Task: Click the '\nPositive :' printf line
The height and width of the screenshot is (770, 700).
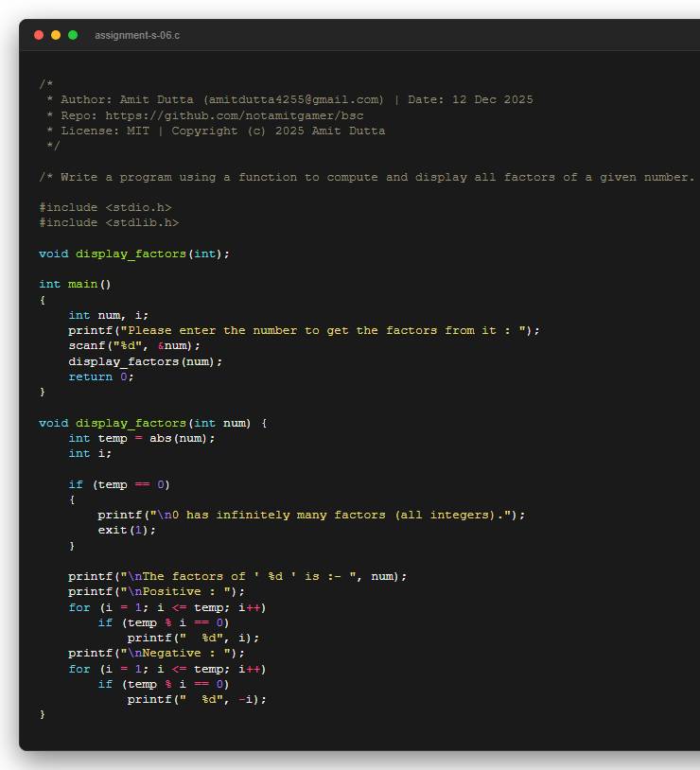Action: (x=156, y=591)
